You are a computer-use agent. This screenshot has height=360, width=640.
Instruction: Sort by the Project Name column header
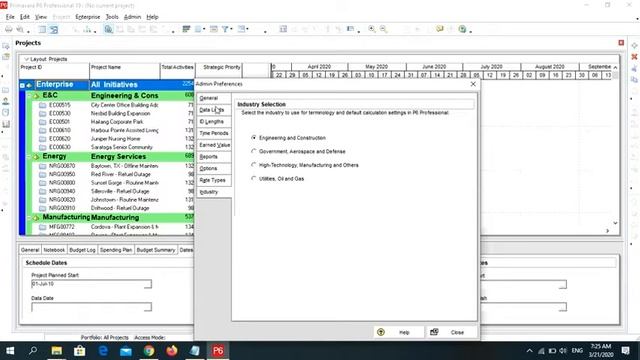point(124,71)
